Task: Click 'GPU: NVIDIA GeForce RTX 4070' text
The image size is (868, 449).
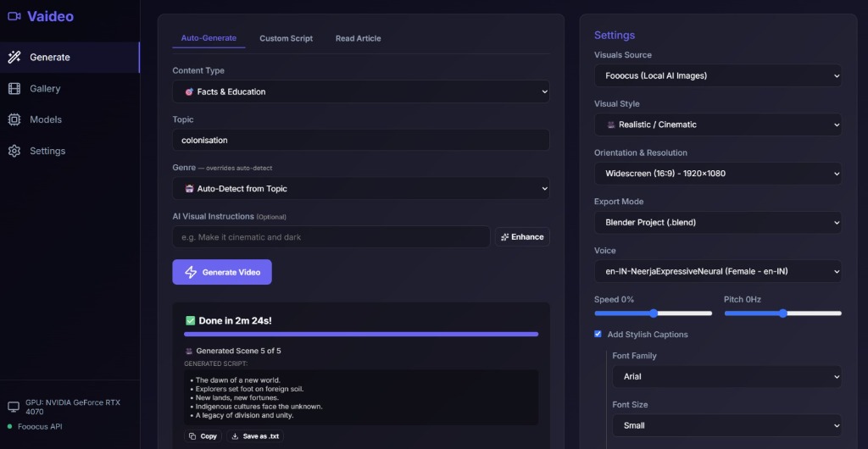Action: tap(73, 407)
